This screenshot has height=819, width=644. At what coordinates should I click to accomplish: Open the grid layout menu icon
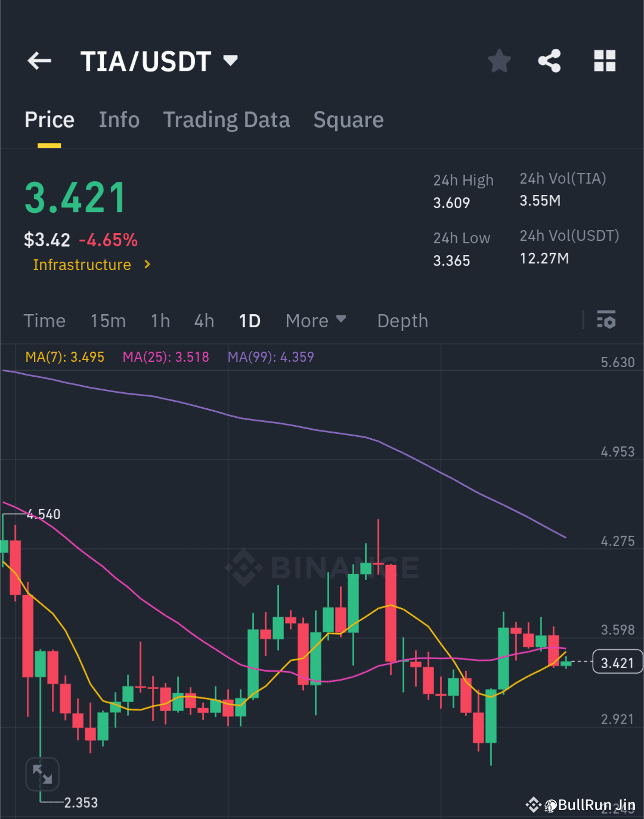605,61
